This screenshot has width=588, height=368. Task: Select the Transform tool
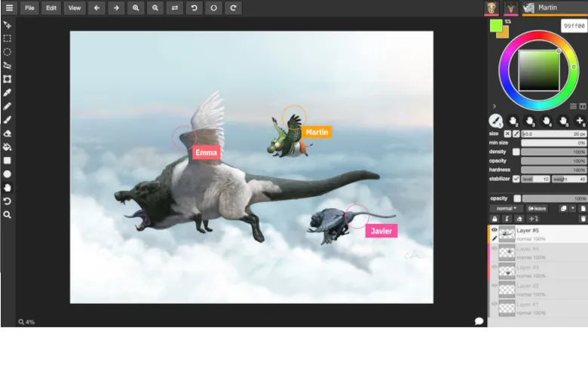pos(7,78)
